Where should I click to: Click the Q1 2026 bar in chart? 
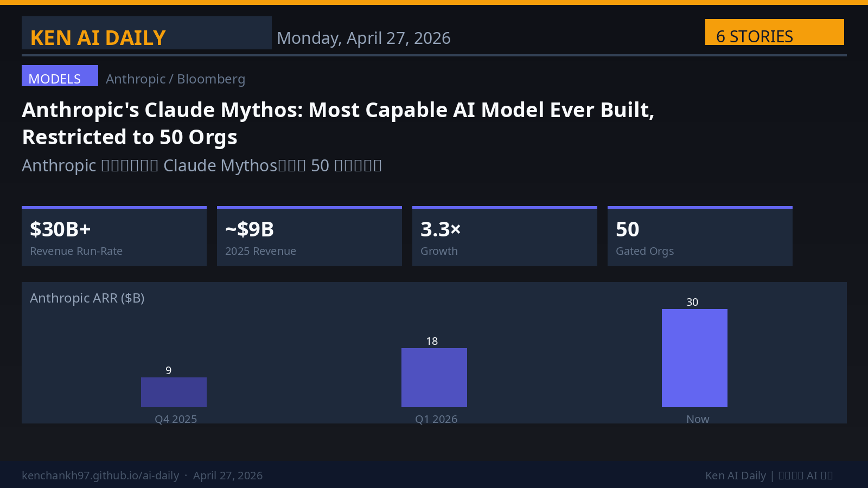point(434,377)
